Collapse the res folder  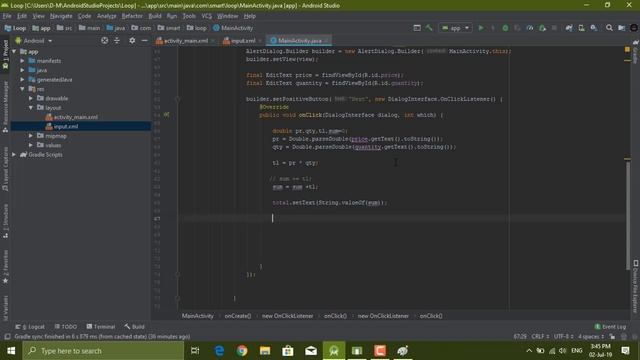(22, 89)
